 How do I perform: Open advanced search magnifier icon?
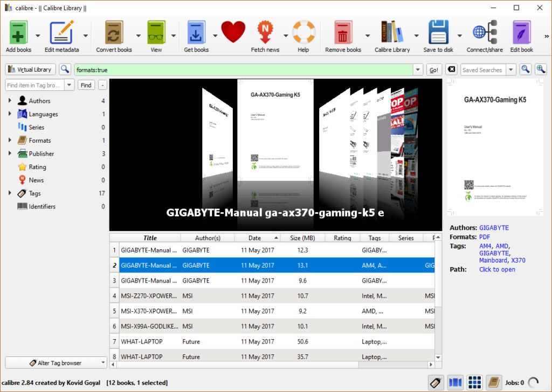click(65, 69)
